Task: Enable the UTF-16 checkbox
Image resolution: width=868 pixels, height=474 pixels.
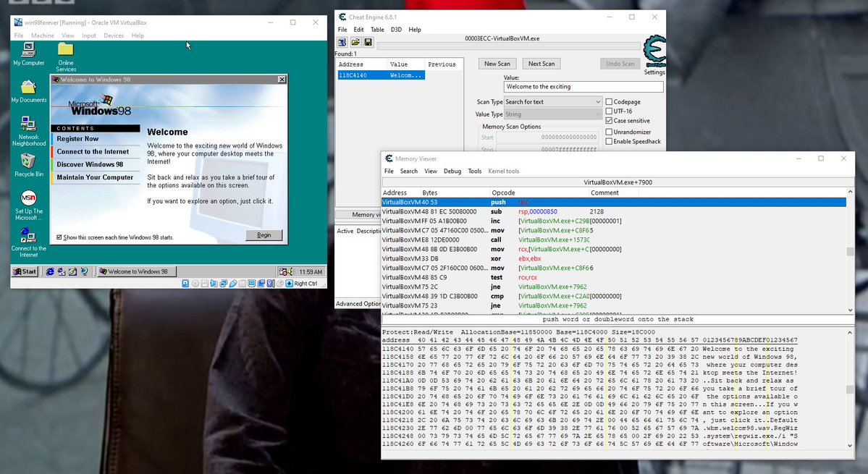Action: click(x=609, y=111)
